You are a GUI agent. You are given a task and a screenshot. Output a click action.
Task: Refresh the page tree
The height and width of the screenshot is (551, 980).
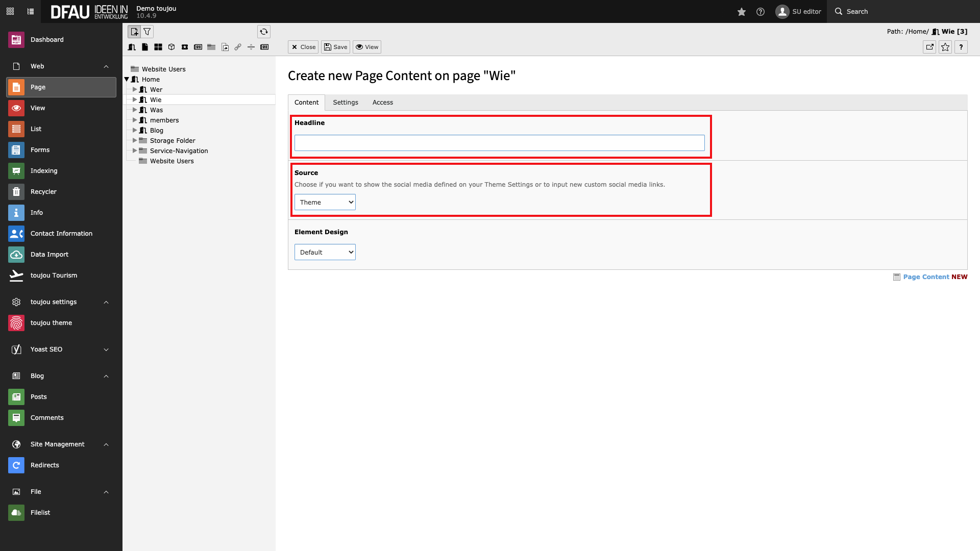pyautogui.click(x=264, y=32)
